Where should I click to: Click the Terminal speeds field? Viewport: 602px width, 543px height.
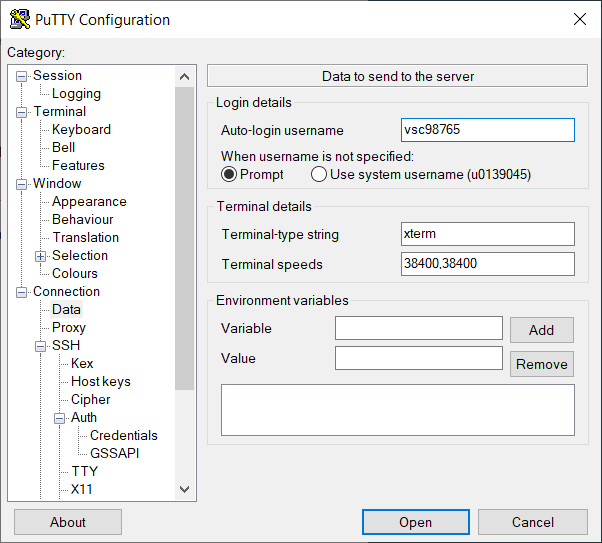tap(488, 264)
